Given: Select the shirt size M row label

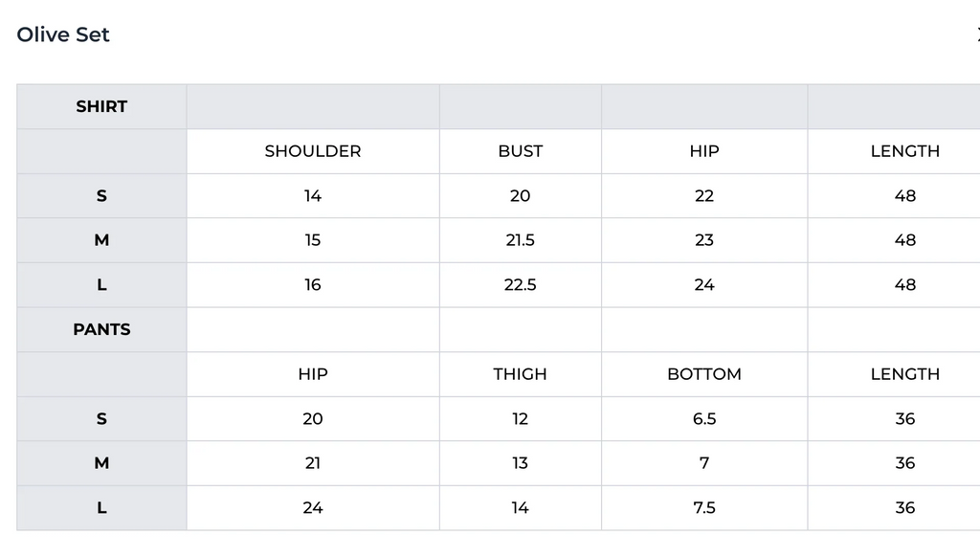Looking at the screenshot, I should (101, 240).
